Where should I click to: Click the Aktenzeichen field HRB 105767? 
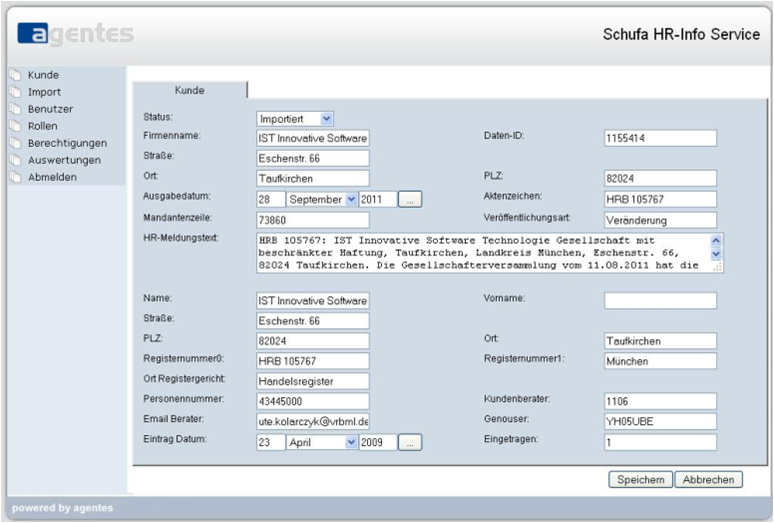pyautogui.click(x=660, y=199)
